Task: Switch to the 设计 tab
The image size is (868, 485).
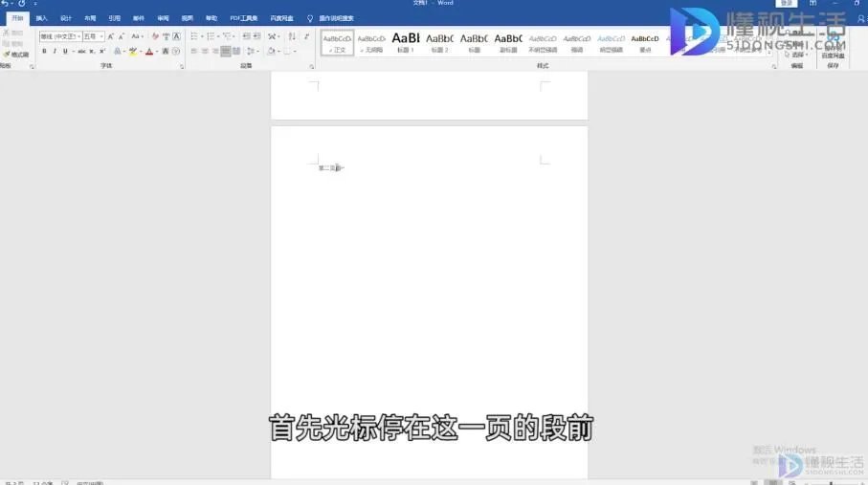Action: click(x=66, y=18)
